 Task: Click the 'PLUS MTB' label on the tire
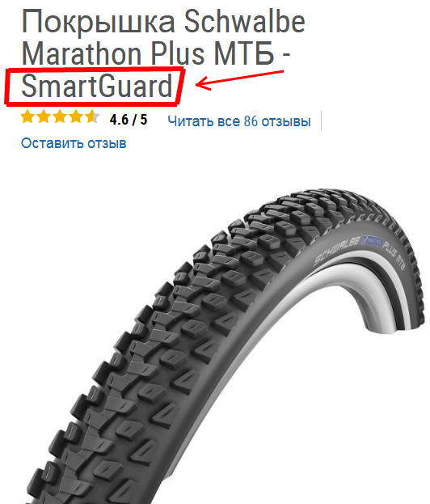tap(394, 255)
